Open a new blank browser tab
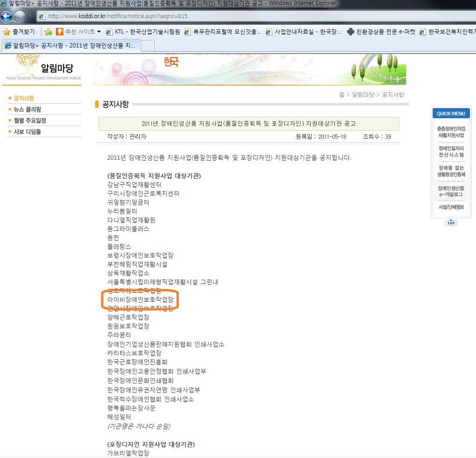This screenshot has height=458, width=476. coord(148,46)
